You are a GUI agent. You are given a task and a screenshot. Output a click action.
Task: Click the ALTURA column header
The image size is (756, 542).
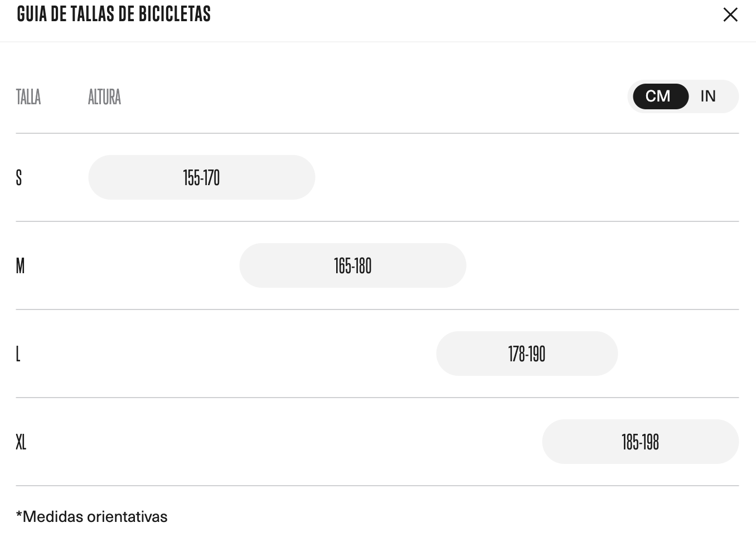[104, 96]
